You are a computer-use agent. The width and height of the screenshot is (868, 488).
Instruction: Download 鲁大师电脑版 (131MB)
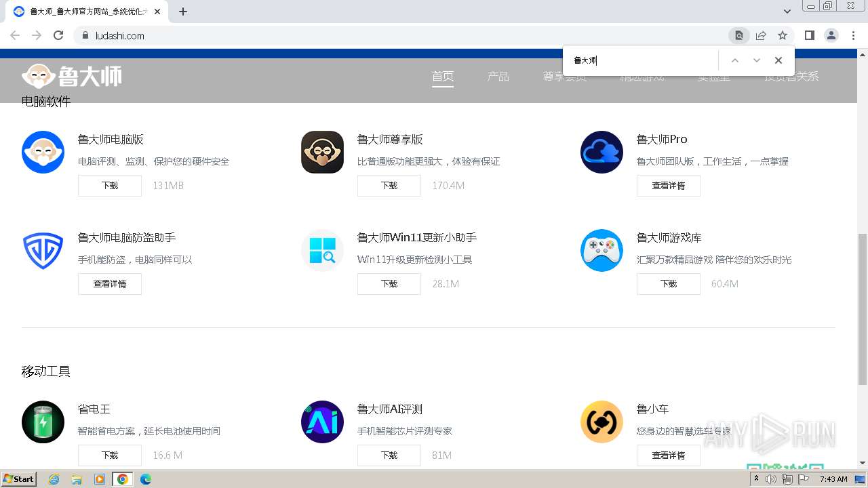pyautogui.click(x=110, y=186)
